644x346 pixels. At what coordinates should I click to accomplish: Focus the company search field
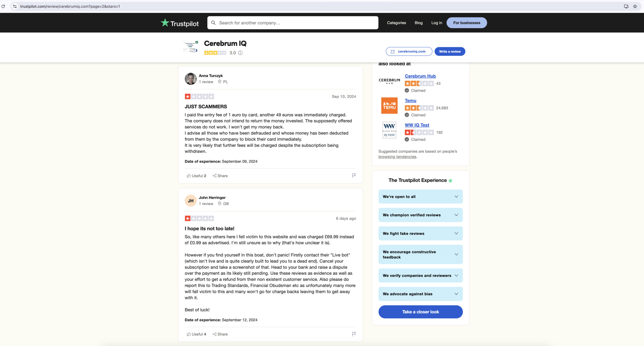pyautogui.click(x=293, y=23)
